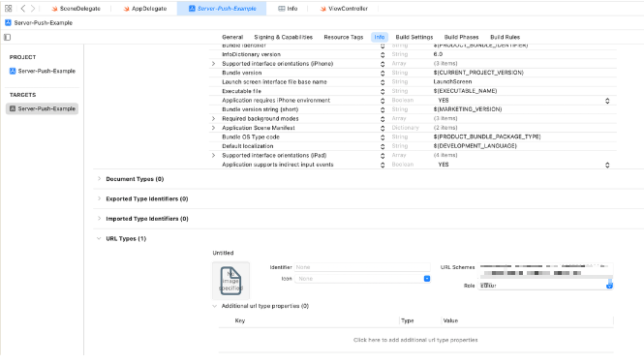Collapse Additional url type properties (0)
Image resolution: width=644 pixels, height=364 pixels.
click(x=214, y=306)
